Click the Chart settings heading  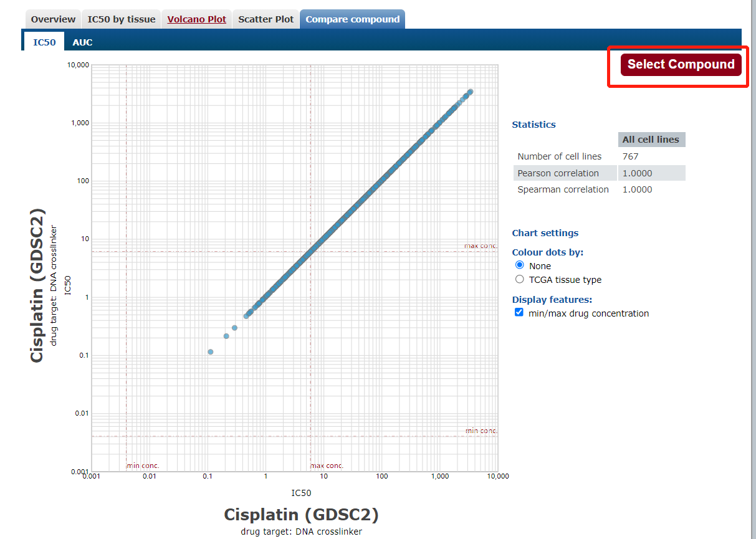545,233
